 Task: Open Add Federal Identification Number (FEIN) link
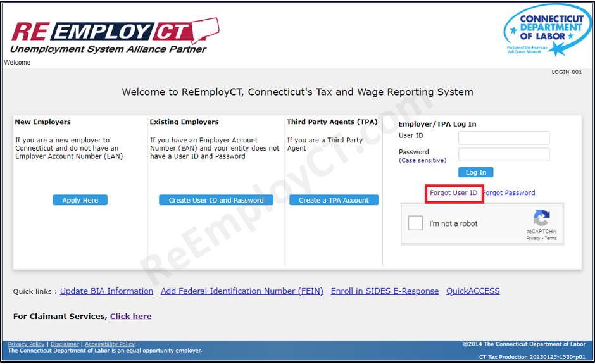pyautogui.click(x=242, y=291)
